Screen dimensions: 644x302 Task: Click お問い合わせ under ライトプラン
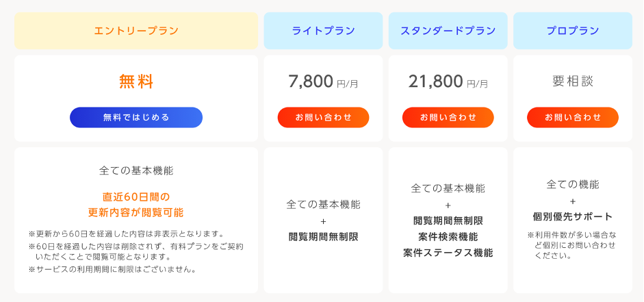click(x=323, y=118)
